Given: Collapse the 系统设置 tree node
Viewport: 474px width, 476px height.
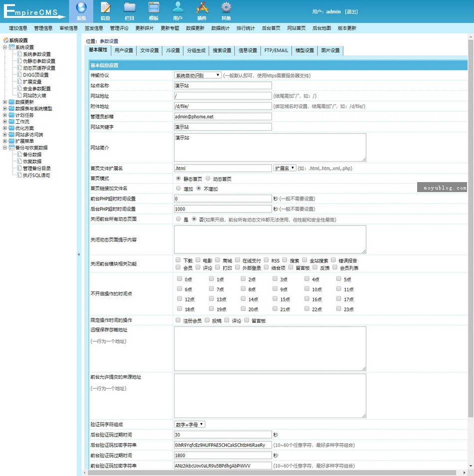Looking at the screenshot, I should click(5, 47).
